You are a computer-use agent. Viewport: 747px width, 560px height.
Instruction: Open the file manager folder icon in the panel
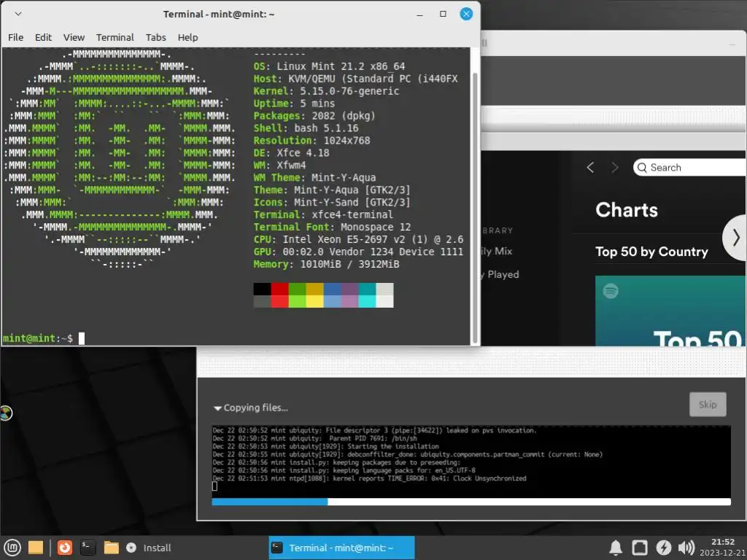coord(111,548)
